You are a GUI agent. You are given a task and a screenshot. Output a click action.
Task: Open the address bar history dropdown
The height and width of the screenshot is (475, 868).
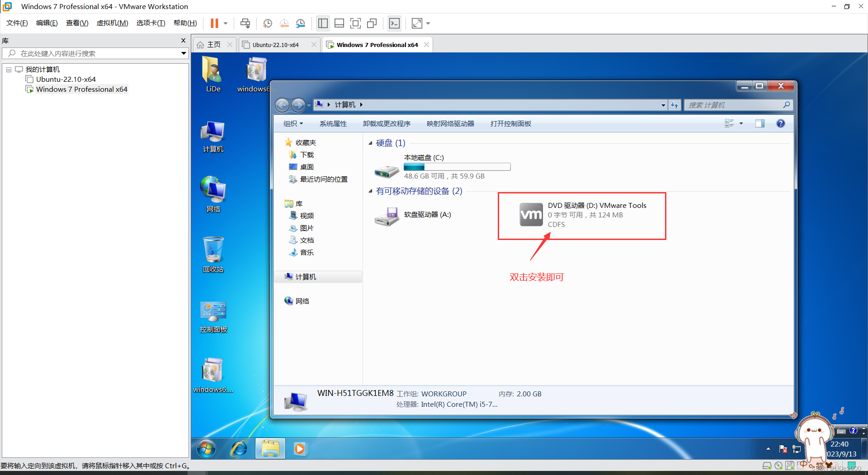click(663, 105)
